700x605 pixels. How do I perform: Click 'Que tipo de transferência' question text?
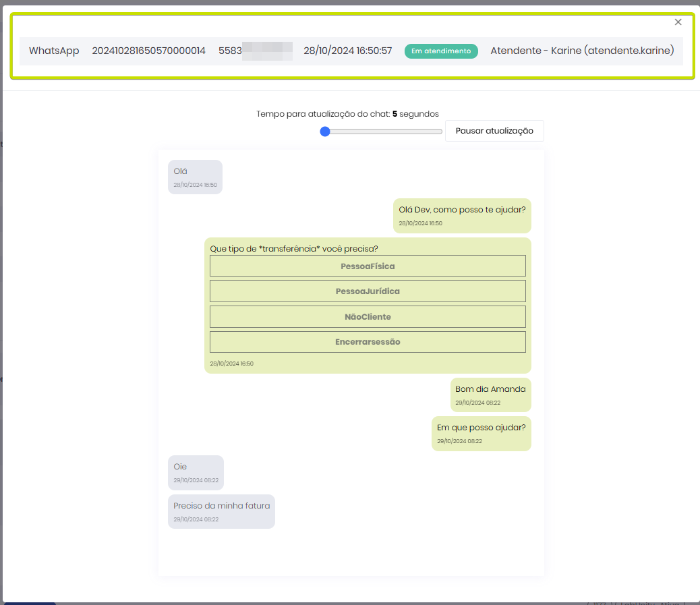click(x=294, y=249)
